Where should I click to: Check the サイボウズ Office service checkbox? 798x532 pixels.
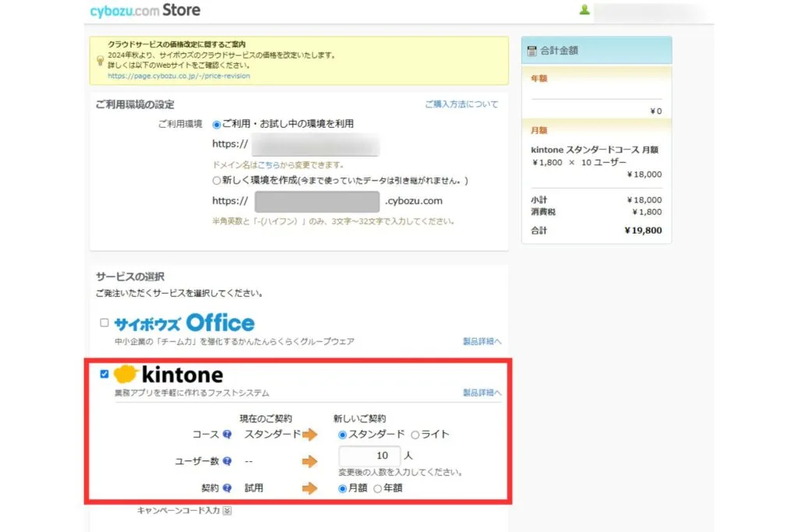pyautogui.click(x=104, y=322)
